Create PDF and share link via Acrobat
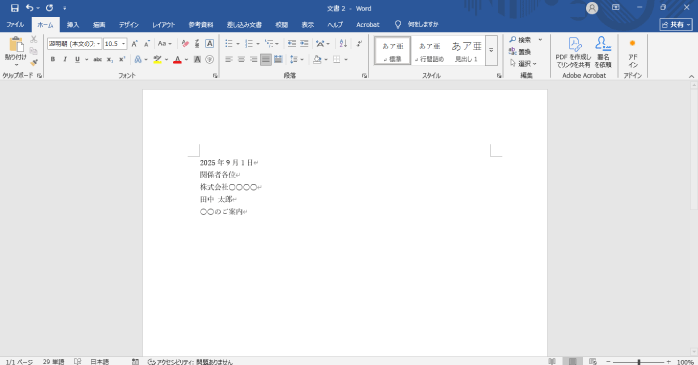This screenshot has height=365, width=698. click(x=573, y=52)
